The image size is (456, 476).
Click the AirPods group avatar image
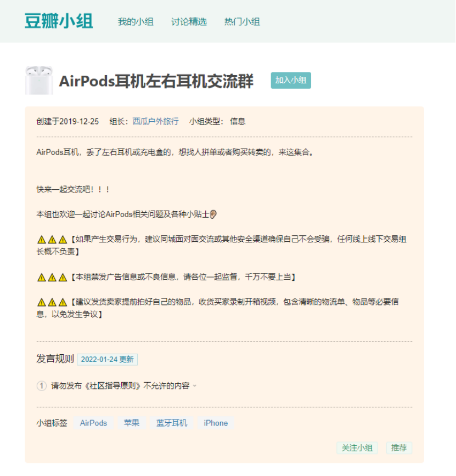(x=39, y=80)
